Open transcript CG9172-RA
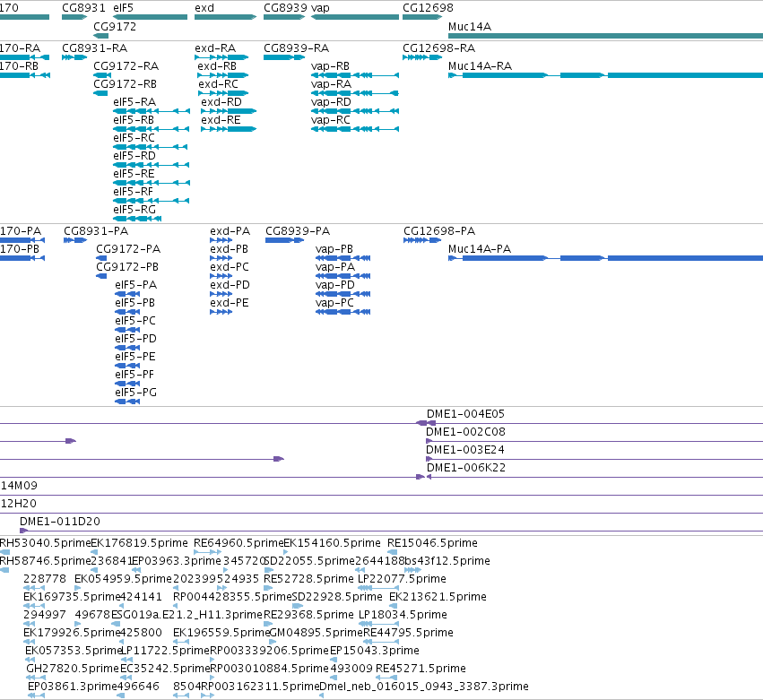Image resolution: width=763 pixels, height=700 pixels. coord(126,66)
